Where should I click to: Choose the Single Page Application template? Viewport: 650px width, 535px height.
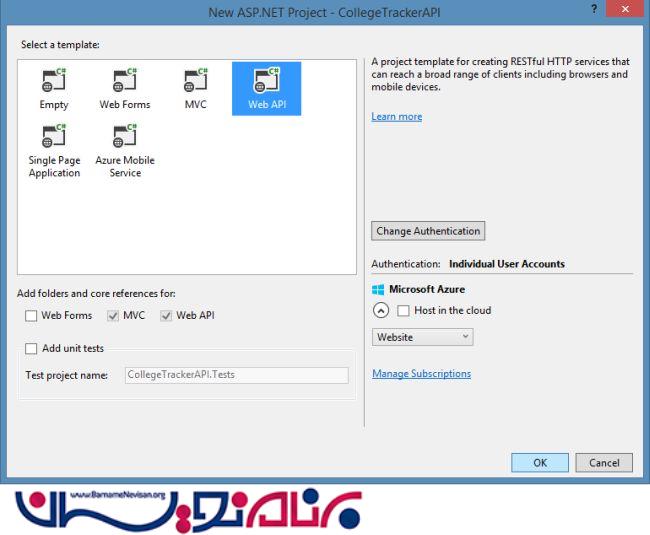[54, 137]
